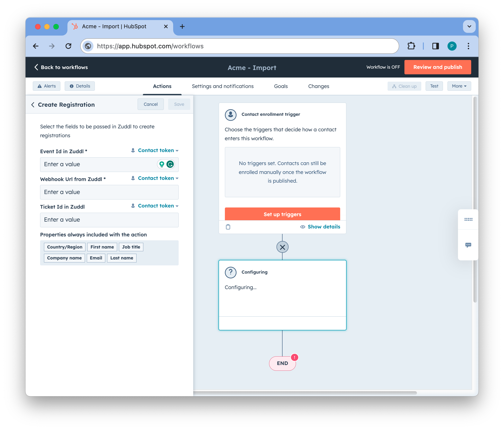
Task: Reload the page
Action: point(68,46)
